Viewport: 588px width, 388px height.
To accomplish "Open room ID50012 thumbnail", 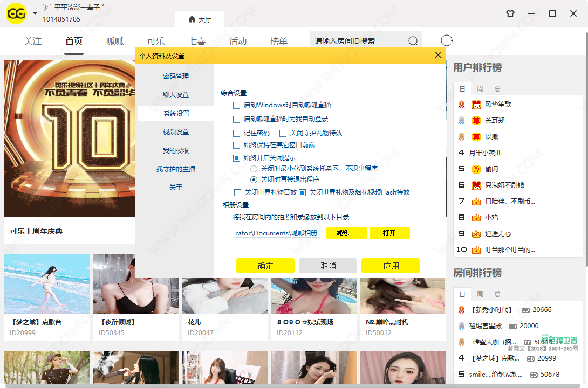I will 403,296.
